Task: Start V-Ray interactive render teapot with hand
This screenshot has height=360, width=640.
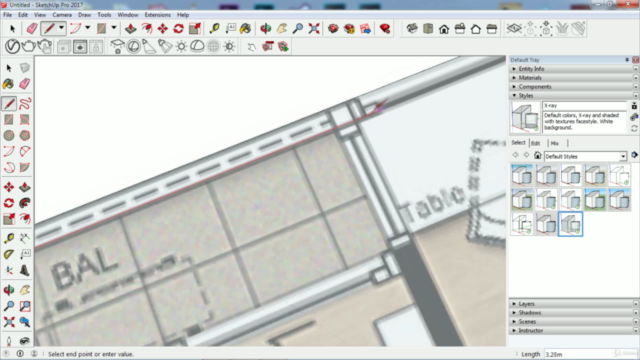Action: [44, 46]
